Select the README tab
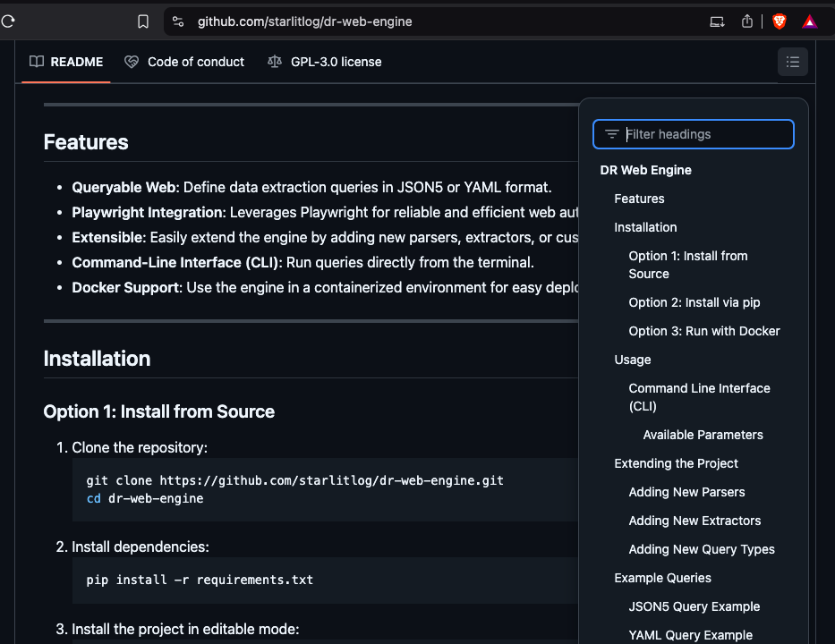This screenshot has height=644, width=835. pyautogui.click(x=66, y=62)
